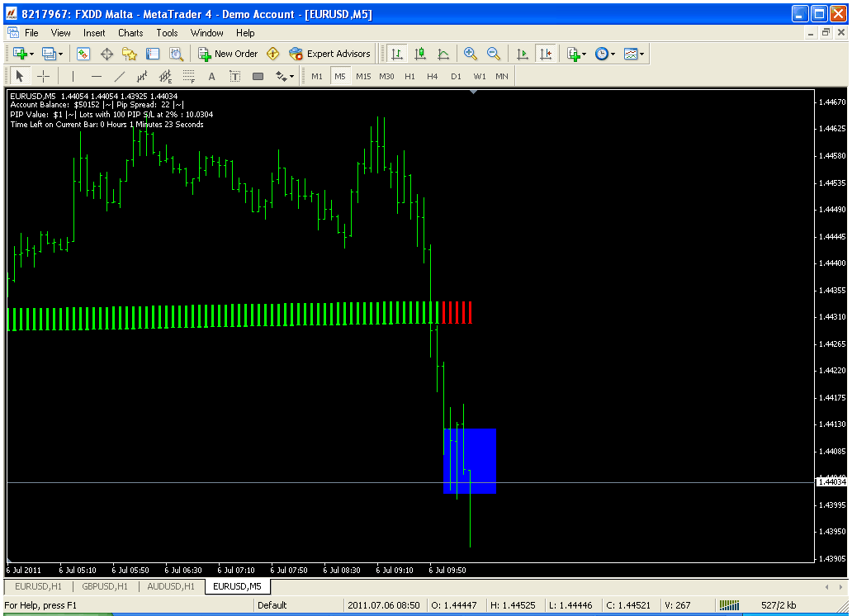
Task: Pick the Fibonacci retracement tool
Action: [188, 77]
